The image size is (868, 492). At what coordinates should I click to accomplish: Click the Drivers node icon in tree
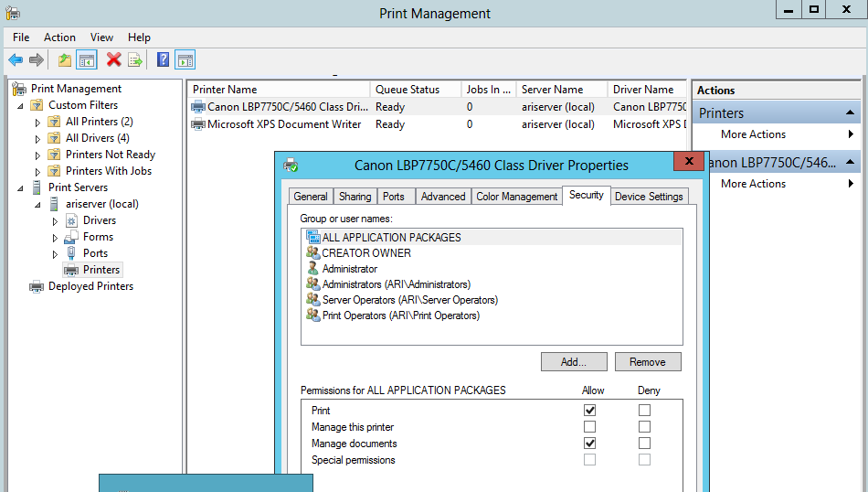point(71,220)
